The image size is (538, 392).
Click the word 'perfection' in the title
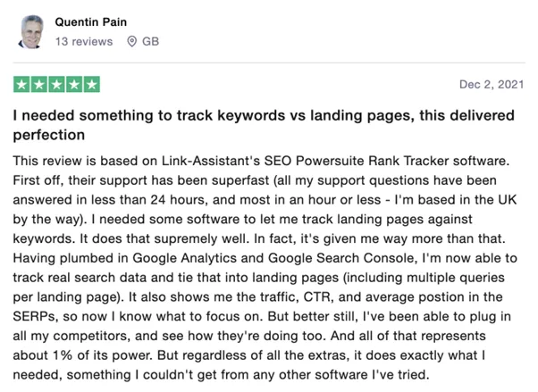point(49,135)
